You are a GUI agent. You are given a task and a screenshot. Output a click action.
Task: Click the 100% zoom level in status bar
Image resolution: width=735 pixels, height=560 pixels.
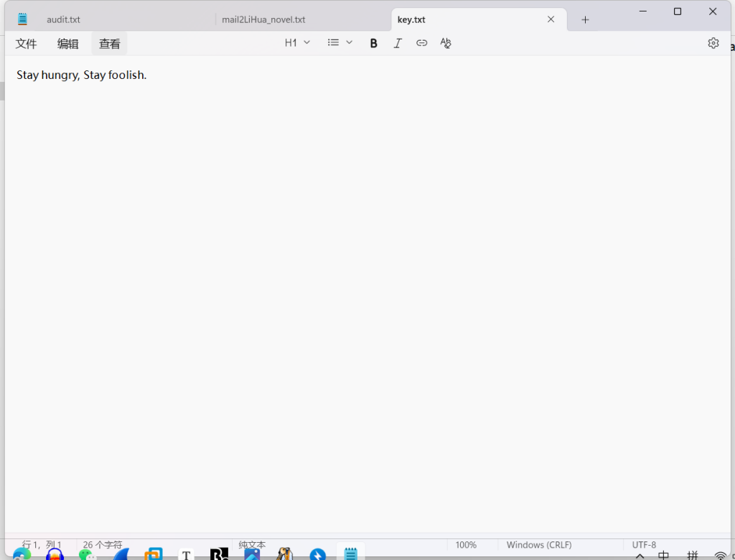tap(466, 545)
